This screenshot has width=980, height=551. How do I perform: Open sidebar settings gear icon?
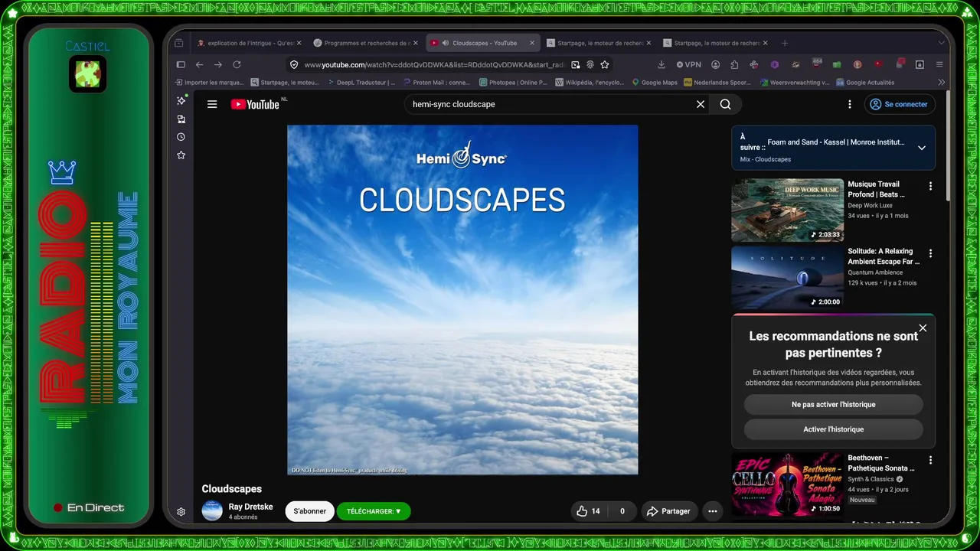pos(181,512)
